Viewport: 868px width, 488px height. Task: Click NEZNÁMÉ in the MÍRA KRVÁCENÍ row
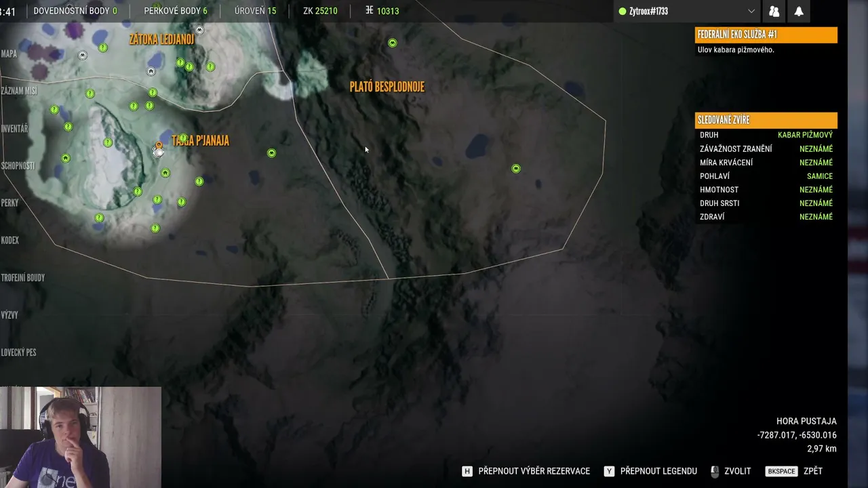pos(816,163)
